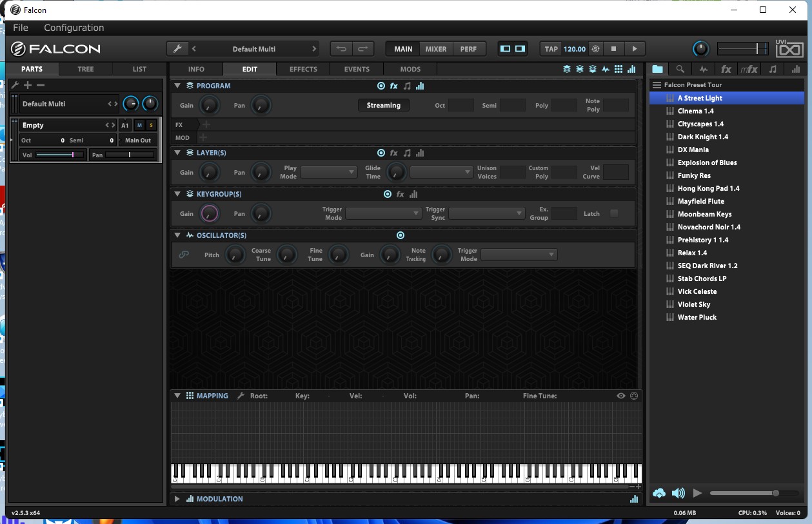Click the 120.00 tempo value field
812x524 pixels.
coord(575,49)
